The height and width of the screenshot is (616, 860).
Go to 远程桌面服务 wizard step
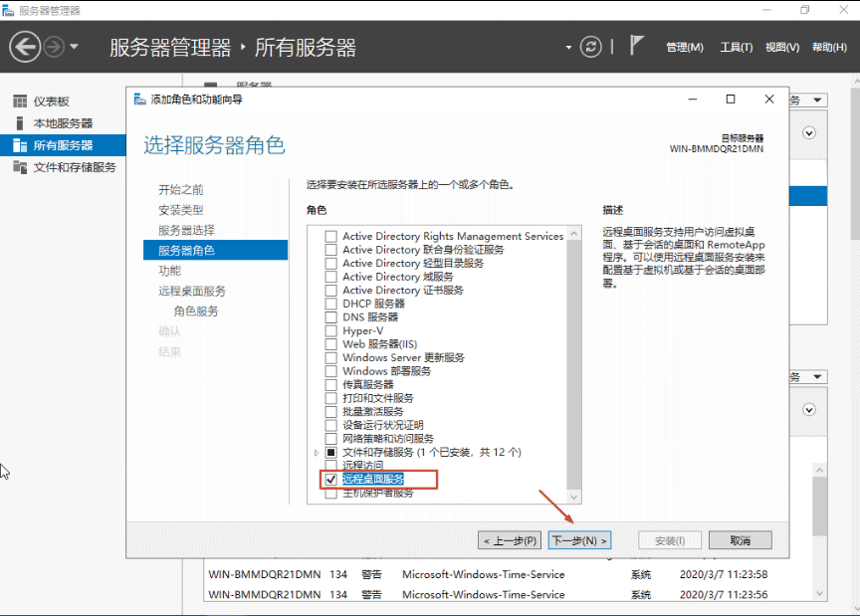coord(192,292)
